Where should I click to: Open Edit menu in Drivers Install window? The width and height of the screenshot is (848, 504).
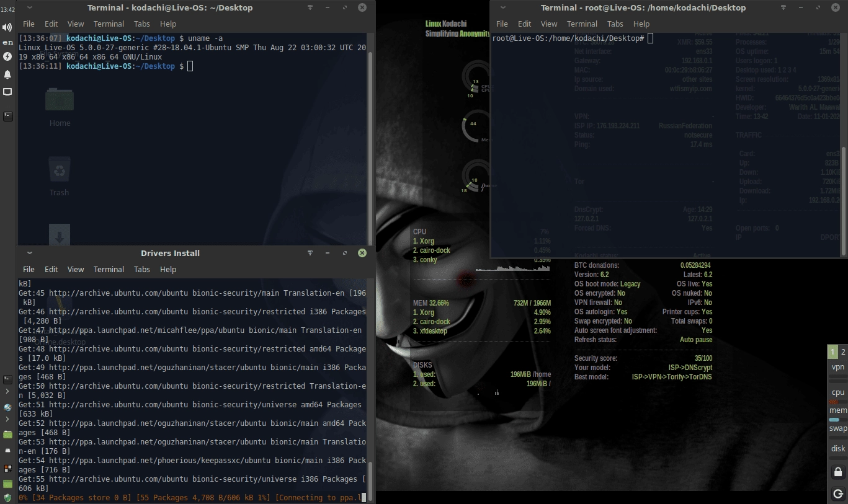51,269
